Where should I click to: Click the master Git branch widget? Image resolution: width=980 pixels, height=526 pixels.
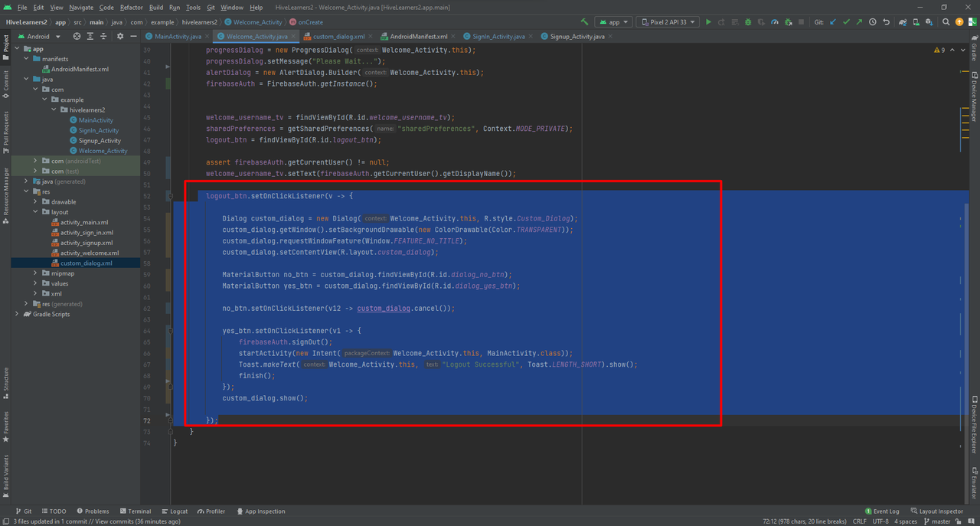click(936, 521)
